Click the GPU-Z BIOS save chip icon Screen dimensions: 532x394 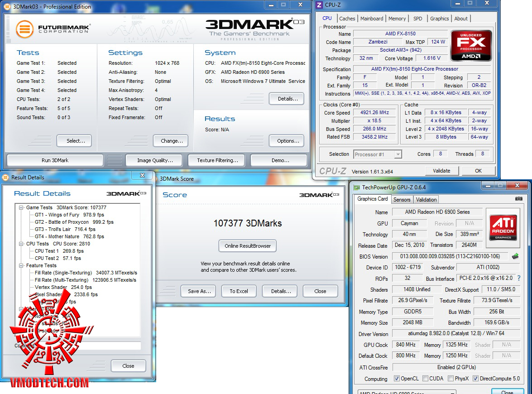click(515, 256)
